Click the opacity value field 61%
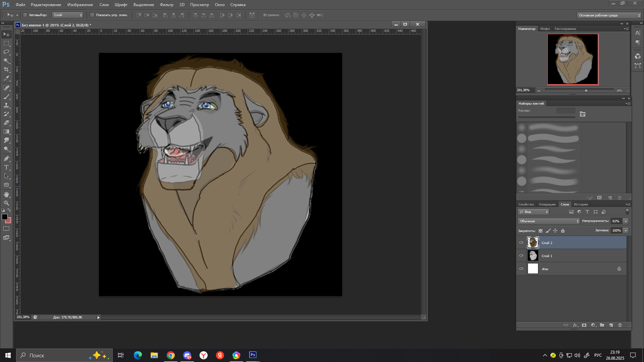 click(x=616, y=221)
